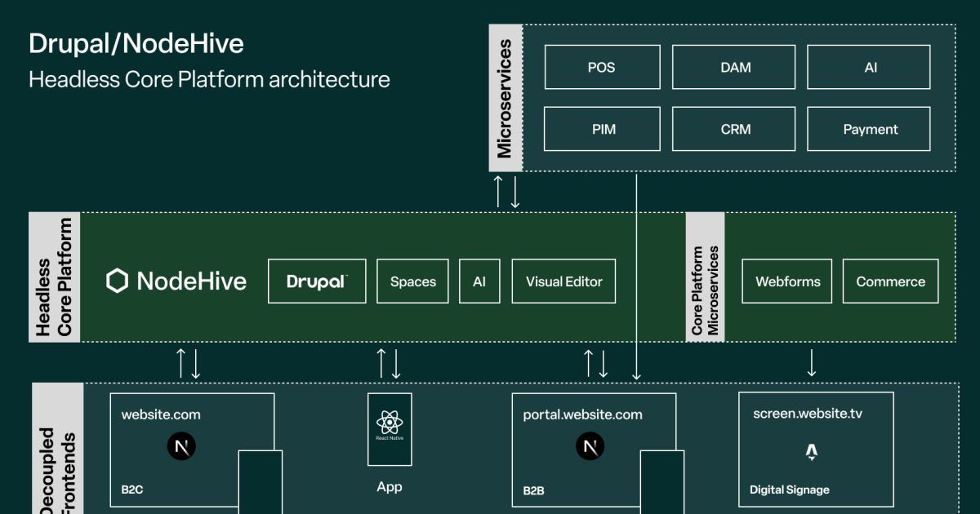980x514 pixels.
Task: Toggle the POS microservice
Action: [x=602, y=67]
